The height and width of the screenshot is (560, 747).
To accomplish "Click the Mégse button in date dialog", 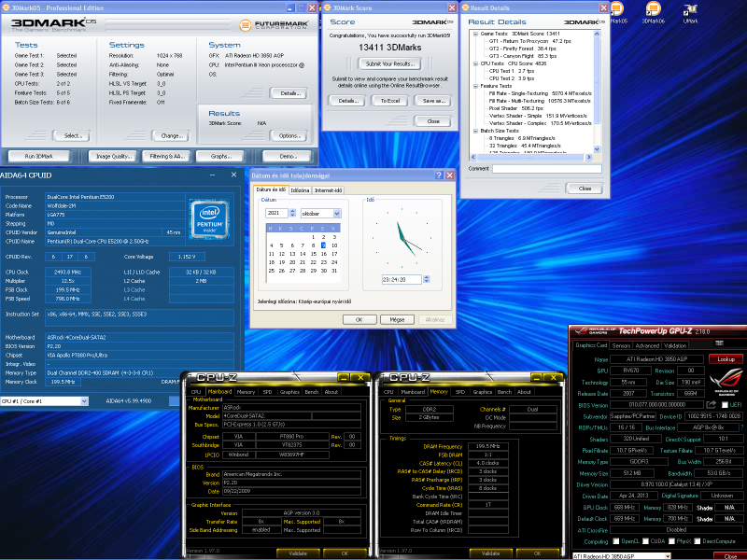I will point(397,319).
